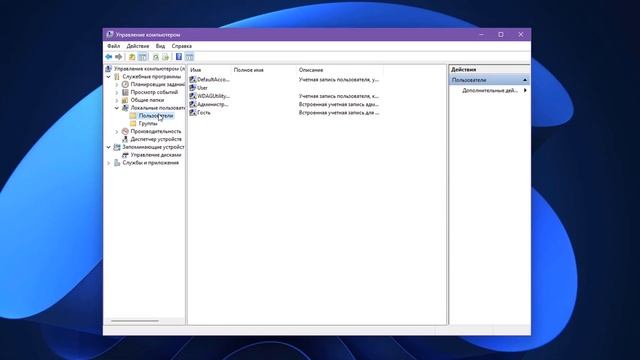640x360 pixels.
Task: Collapse the Запоминающие устройства node
Action: pyautogui.click(x=109, y=147)
